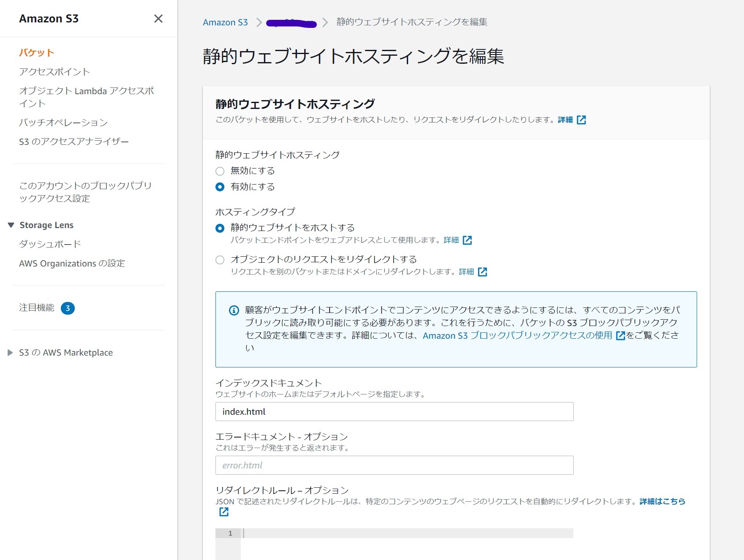Click external link icon under リダイレクトする description
This screenshot has width=744, height=560.
click(482, 272)
